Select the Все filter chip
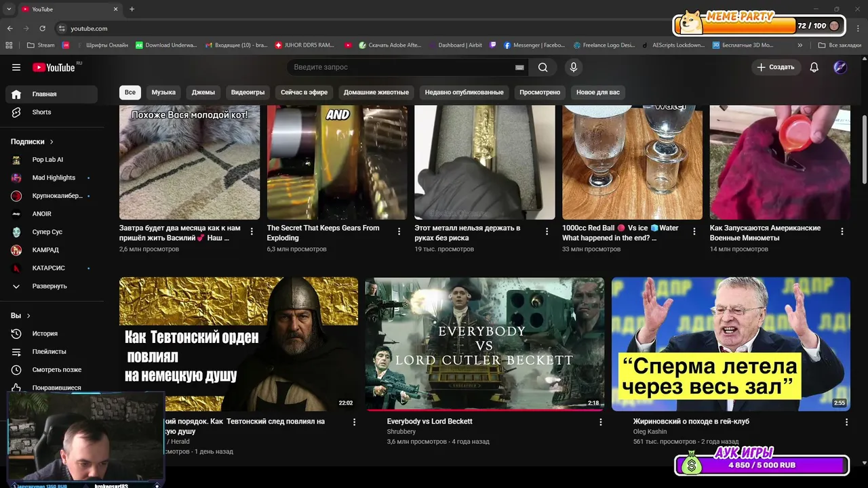Viewport: 868px width, 488px height. [x=130, y=92]
